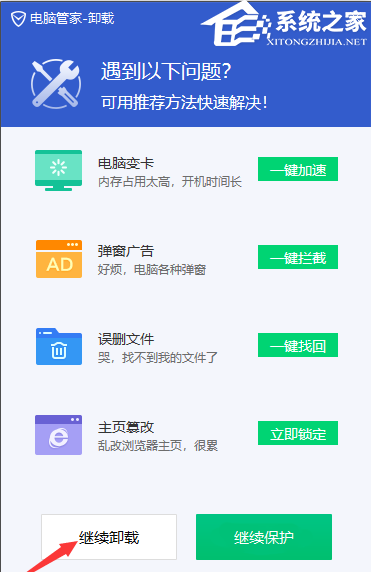Click the orange AD popup icon
Image resolution: width=371 pixels, height=572 pixels.
point(59,259)
